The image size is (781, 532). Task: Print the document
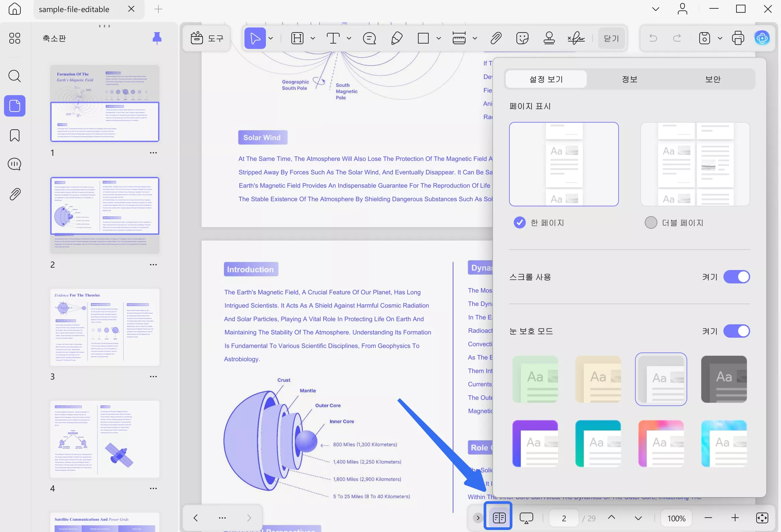point(738,38)
